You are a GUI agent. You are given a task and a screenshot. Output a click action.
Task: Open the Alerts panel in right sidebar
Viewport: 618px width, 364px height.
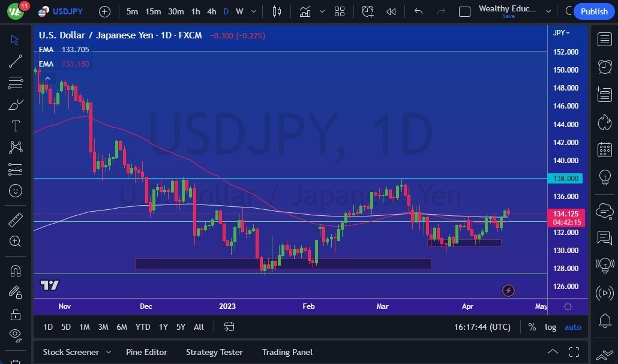pos(604,67)
